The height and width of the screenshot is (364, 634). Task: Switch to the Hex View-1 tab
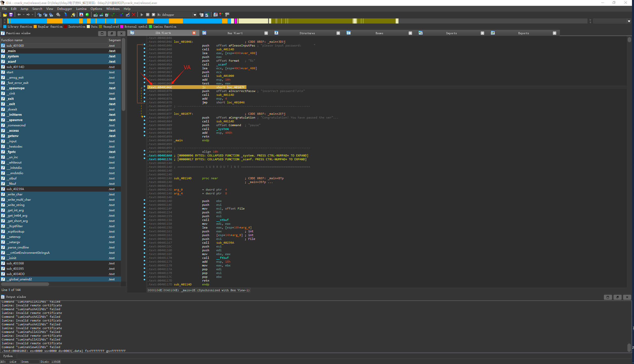coord(235,33)
